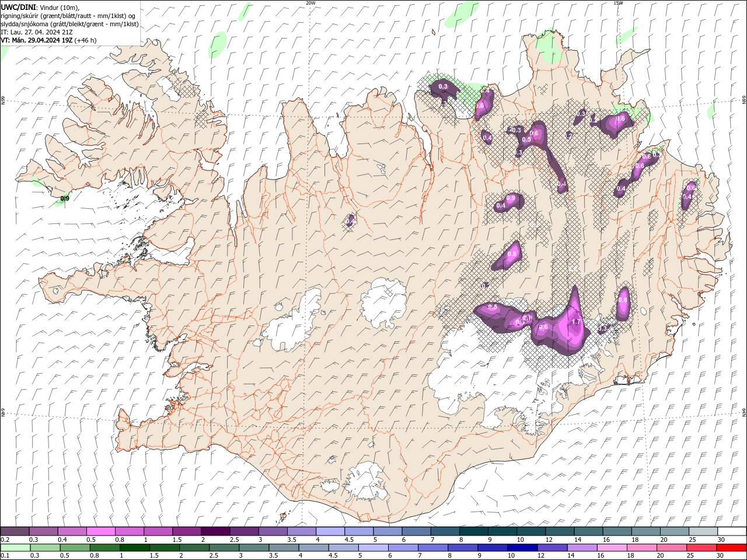Viewport: 747px width, 560px height.
Task: Select the grey-green 3 swatch in bottom legend row
Action: [254, 548]
